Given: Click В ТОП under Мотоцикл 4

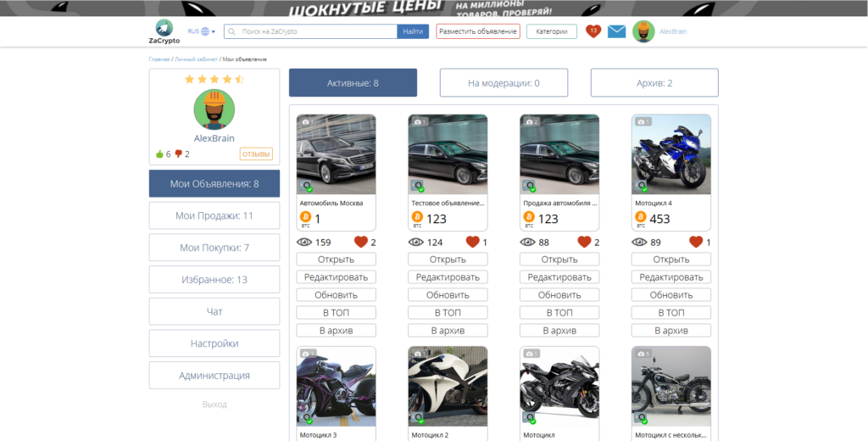Looking at the screenshot, I should tap(671, 312).
